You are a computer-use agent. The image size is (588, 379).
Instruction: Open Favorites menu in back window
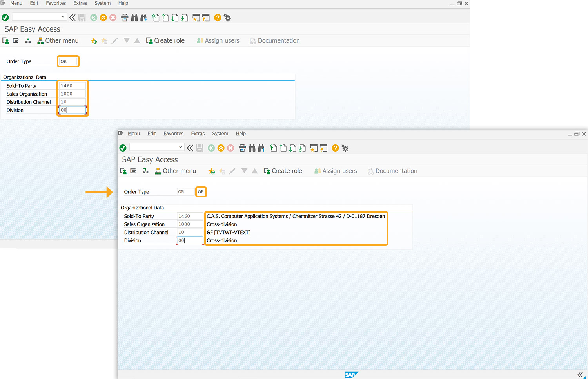point(56,3)
